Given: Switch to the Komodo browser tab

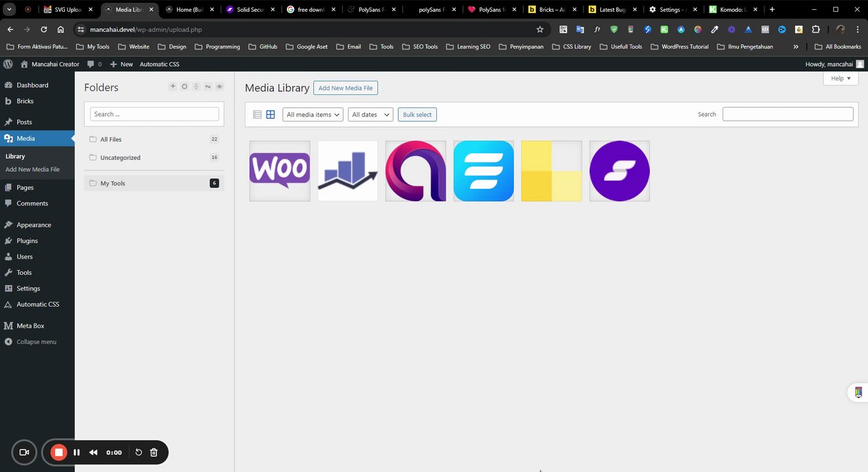Looking at the screenshot, I should tap(734, 10).
